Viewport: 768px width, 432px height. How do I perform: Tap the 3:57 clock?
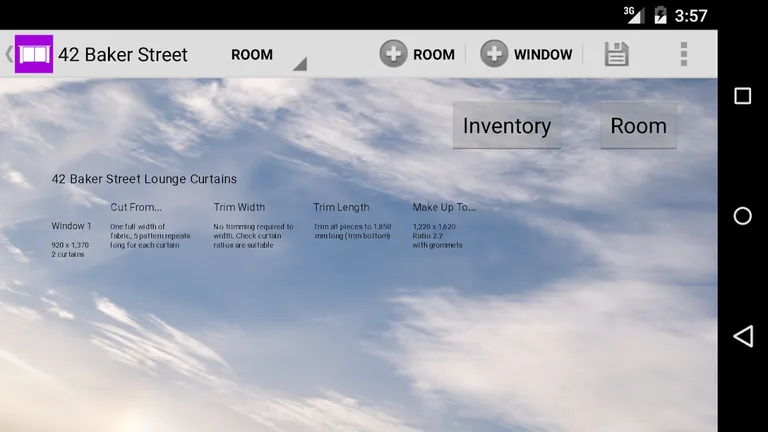tap(691, 16)
